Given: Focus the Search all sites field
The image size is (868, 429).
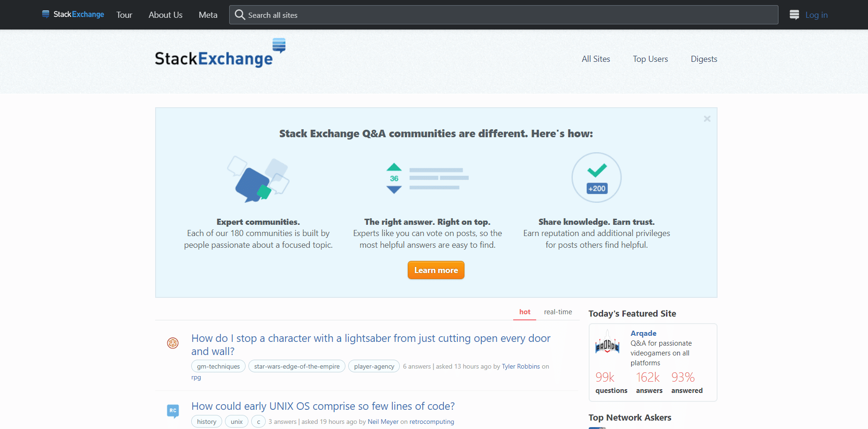Looking at the screenshot, I should [x=504, y=15].
